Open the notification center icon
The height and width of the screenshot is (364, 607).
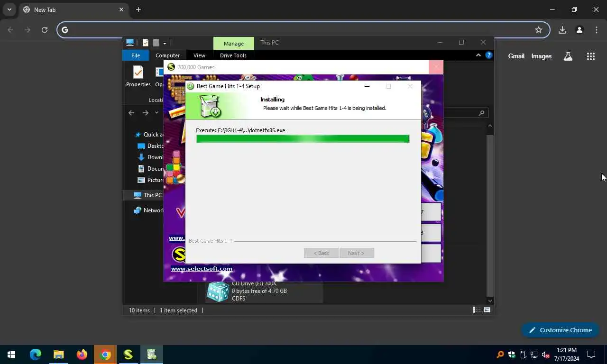coord(591,355)
